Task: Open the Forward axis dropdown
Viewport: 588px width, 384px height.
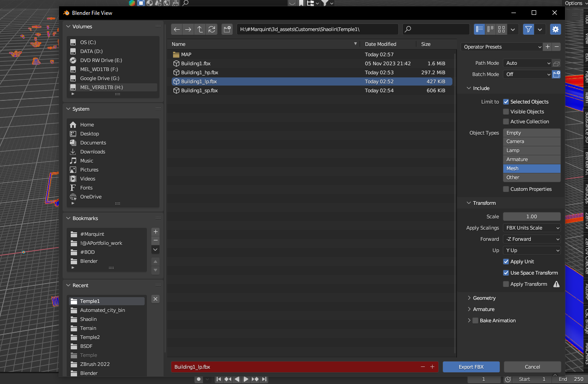Action: 532,239
